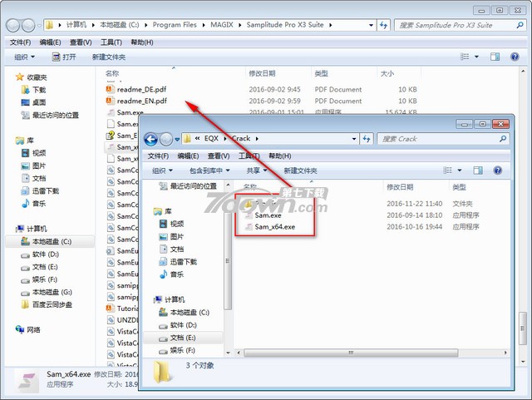Sort by 类型 column in Crack window
532x400 pixels.
459,187
